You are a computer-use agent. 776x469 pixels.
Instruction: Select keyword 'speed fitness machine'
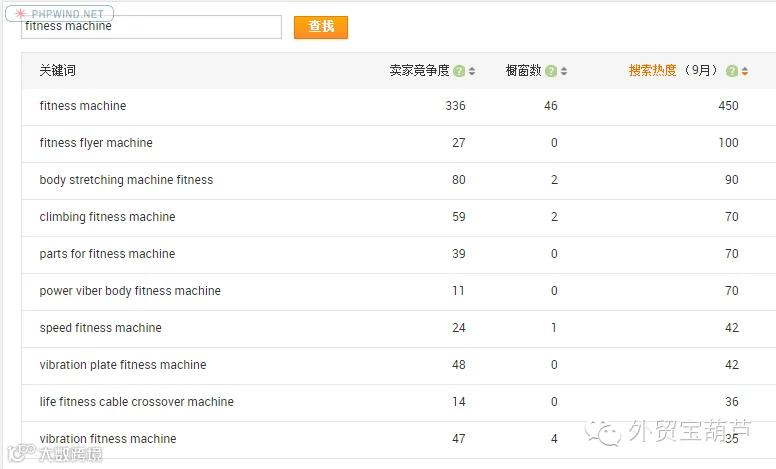click(100, 328)
